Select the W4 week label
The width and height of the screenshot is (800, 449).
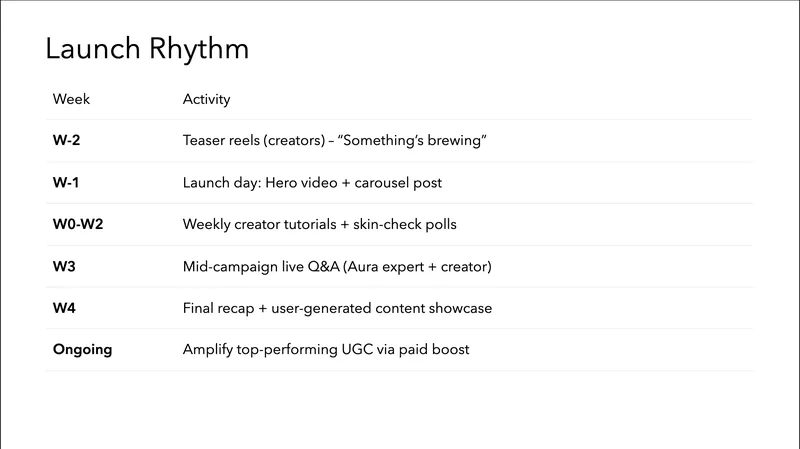click(64, 308)
